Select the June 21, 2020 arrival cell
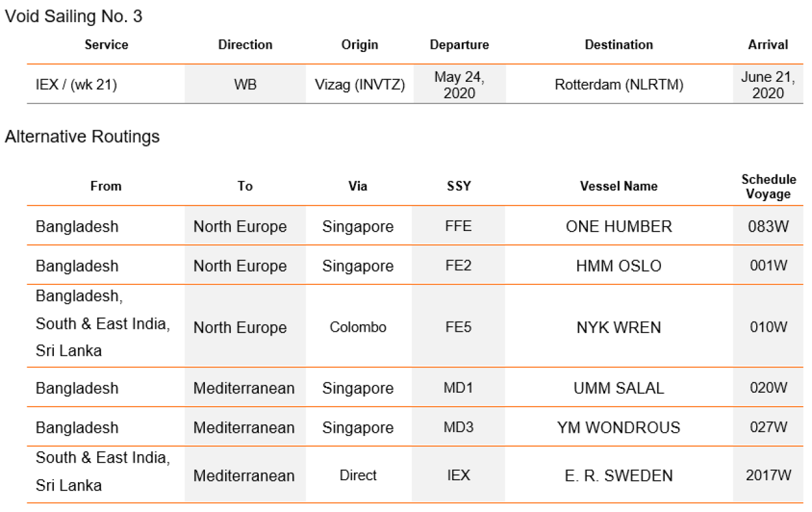 coord(768,85)
